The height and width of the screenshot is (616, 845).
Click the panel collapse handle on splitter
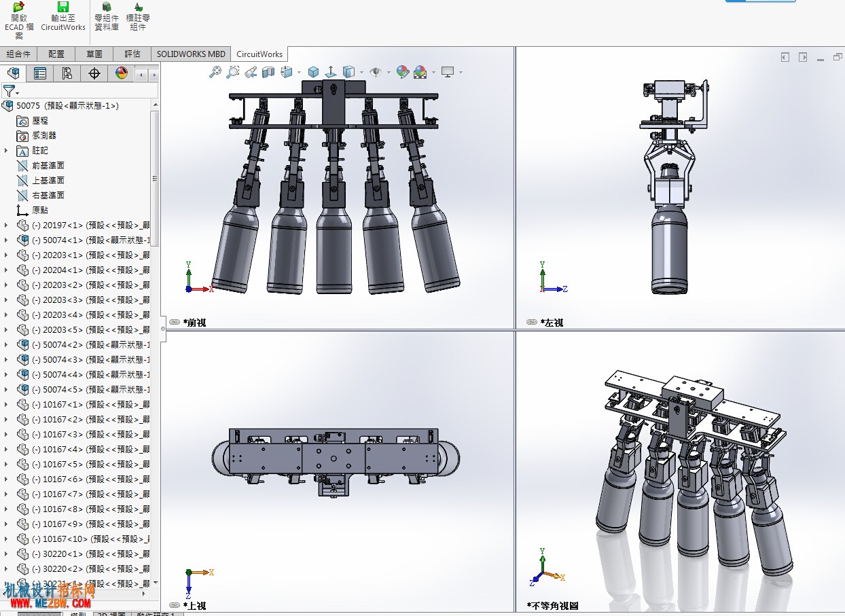[x=163, y=329]
